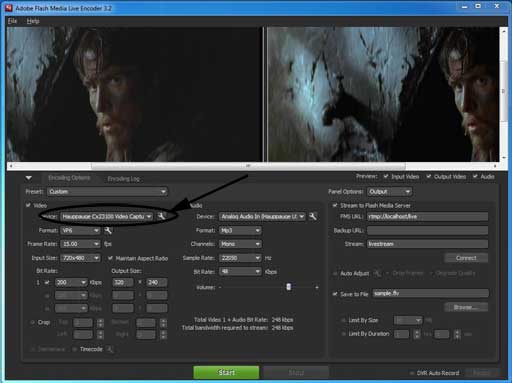Enable Limit By Duration checkbox
This screenshot has width=512, height=383.
click(343, 334)
